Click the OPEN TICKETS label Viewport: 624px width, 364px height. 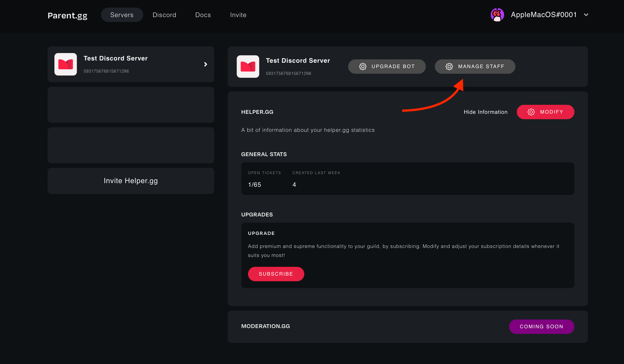click(264, 173)
